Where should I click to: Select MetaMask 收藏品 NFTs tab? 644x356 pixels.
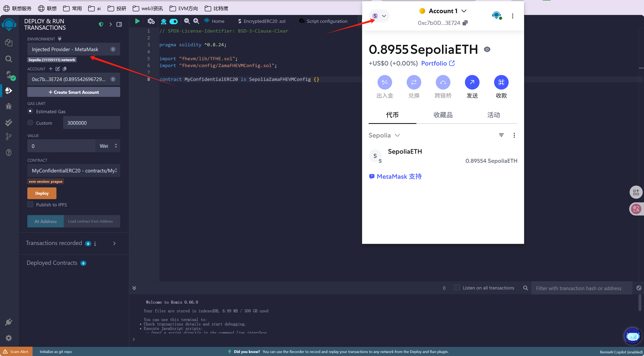tap(443, 115)
